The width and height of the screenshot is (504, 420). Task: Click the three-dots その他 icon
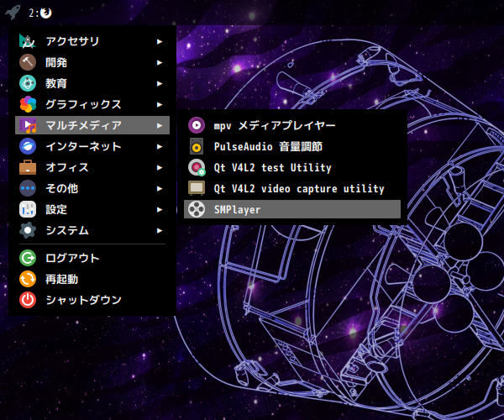point(28,188)
